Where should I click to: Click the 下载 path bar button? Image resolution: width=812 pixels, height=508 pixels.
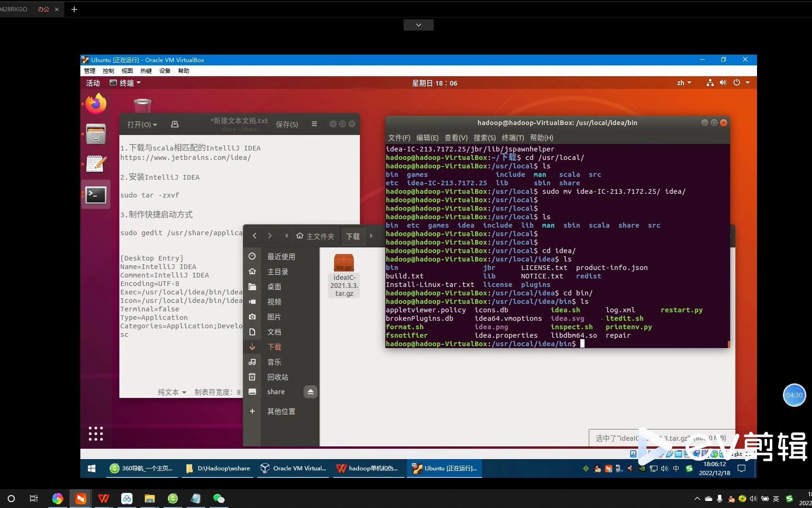coord(353,236)
